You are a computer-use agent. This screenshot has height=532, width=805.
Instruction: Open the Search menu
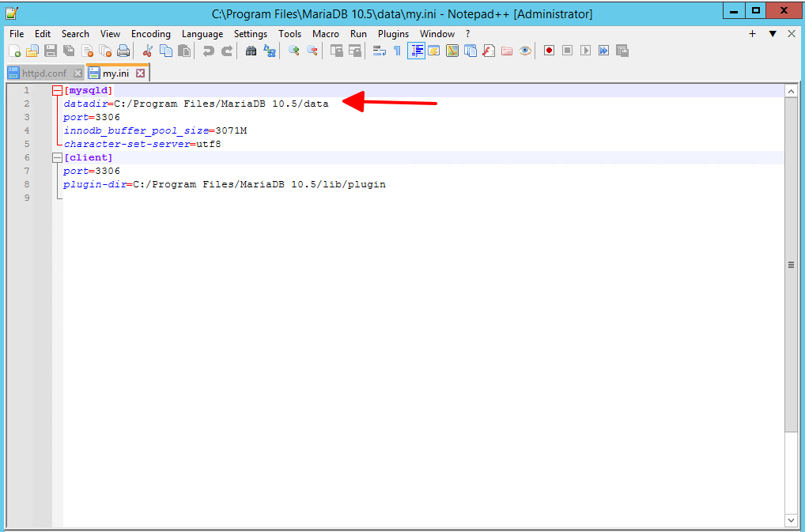coord(75,34)
